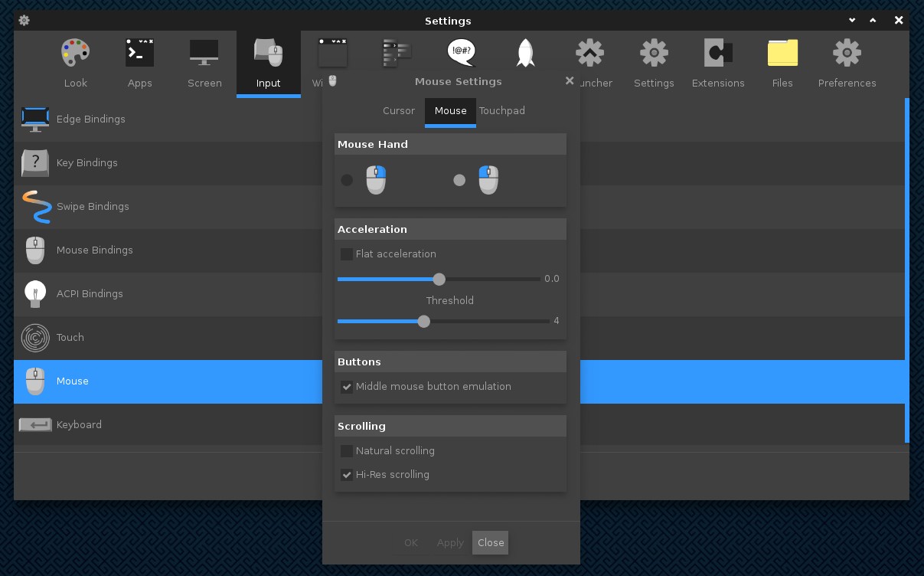This screenshot has width=924, height=576.
Task: Open the Settings gear category icon
Action: pyautogui.click(x=654, y=53)
